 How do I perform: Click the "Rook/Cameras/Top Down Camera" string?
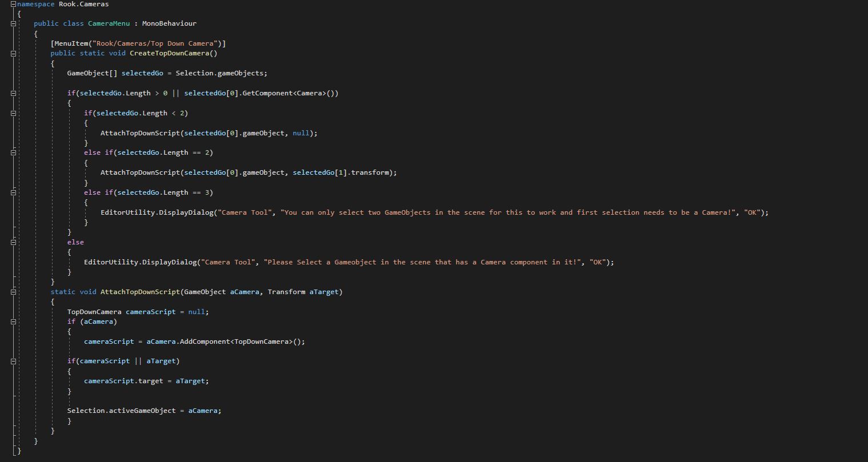click(x=155, y=43)
